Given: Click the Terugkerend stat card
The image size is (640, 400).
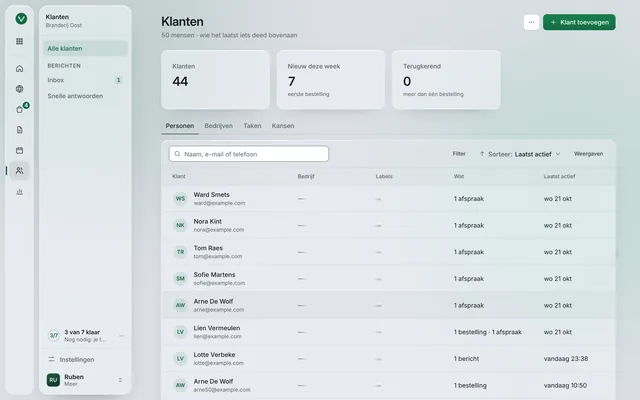Looking at the screenshot, I should coord(446,80).
